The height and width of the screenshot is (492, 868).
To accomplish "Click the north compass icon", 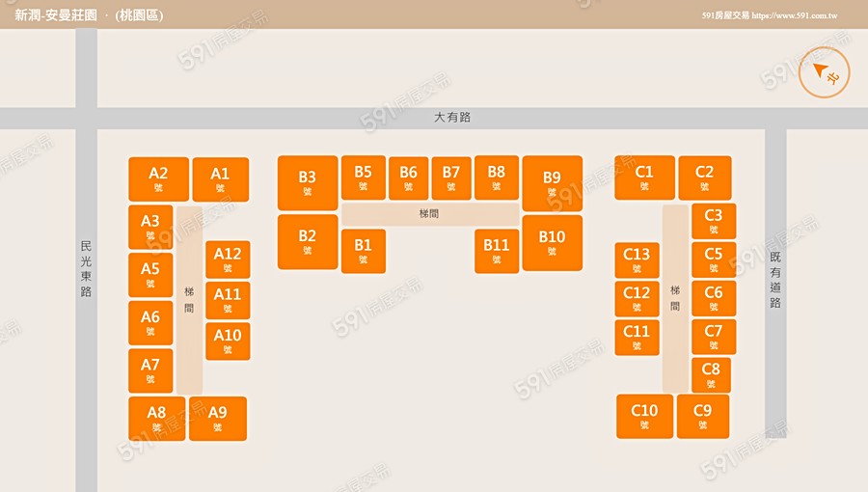I will (825, 73).
